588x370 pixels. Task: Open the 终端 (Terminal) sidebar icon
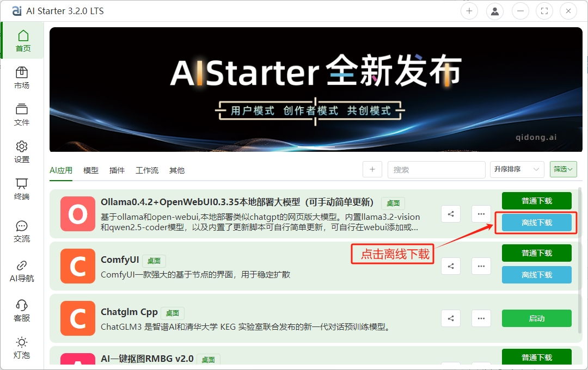pos(22,189)
